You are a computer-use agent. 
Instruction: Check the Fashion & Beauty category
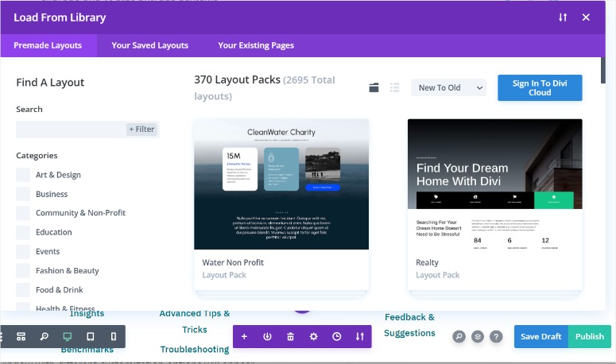23,270
